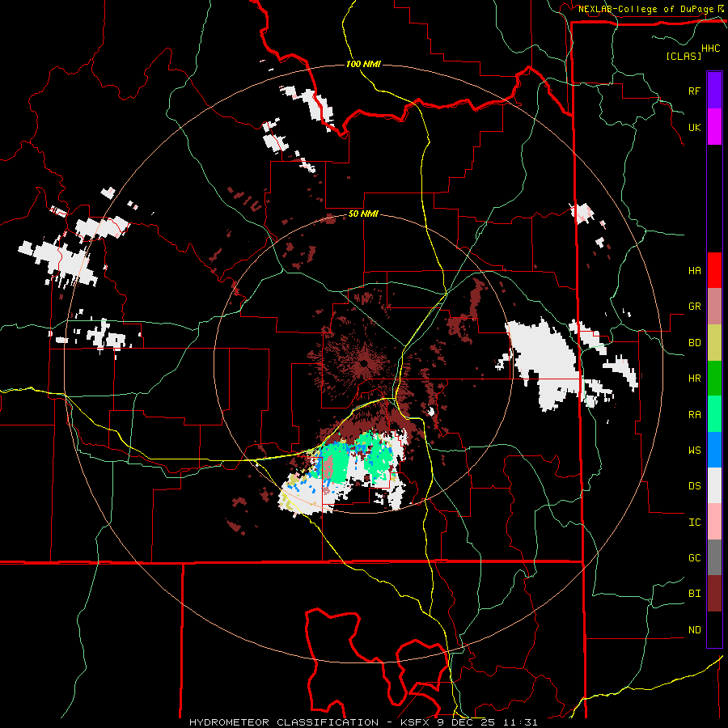Click the WS legend label
This screenshot has width=728, height=728.
[694, 450]
